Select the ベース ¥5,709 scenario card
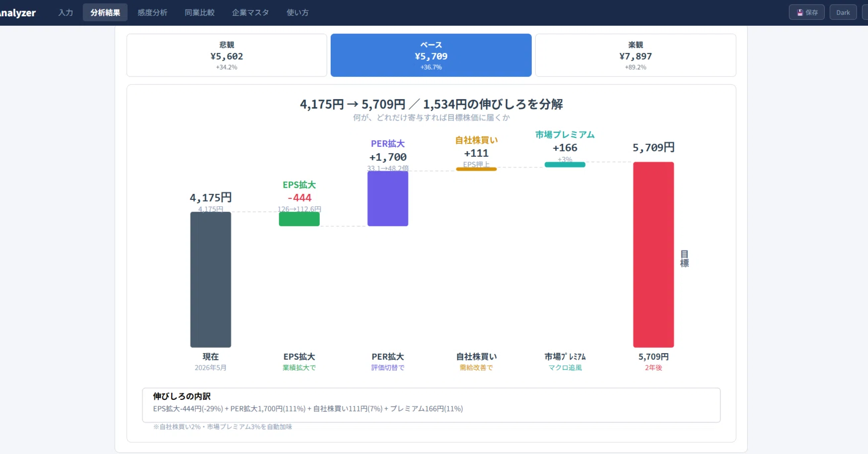 431,55
